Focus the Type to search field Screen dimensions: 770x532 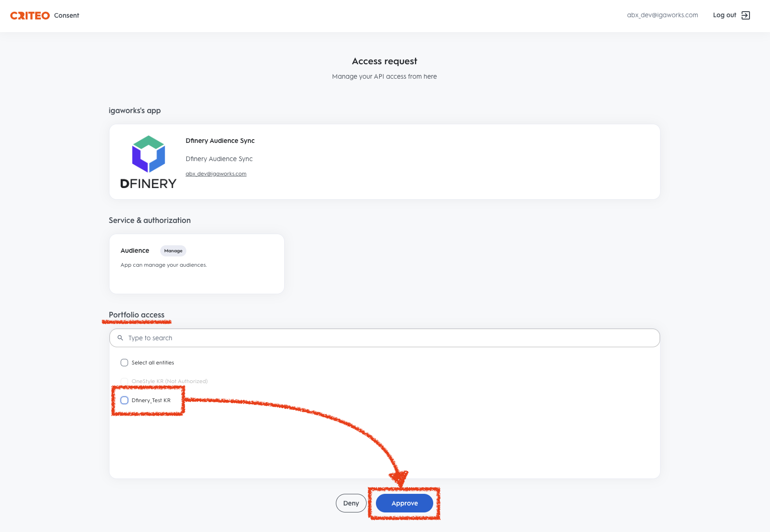point(385,338)
